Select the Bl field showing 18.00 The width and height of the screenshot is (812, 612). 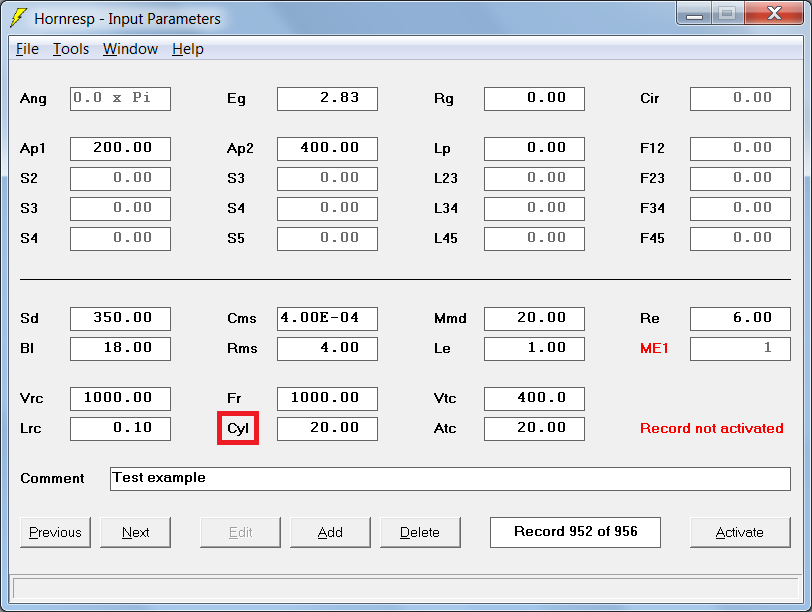coord(120,348)
